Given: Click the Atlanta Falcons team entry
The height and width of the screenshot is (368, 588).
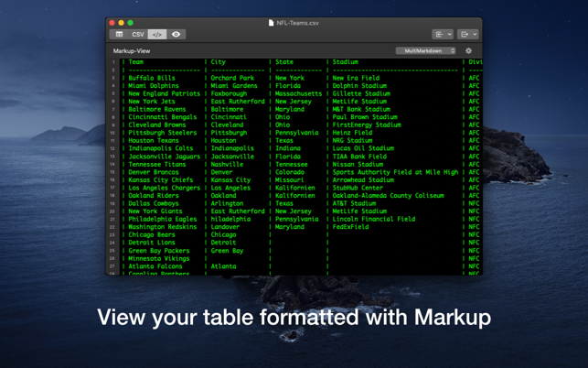Looking at the screenshot, I should (155, 266).
